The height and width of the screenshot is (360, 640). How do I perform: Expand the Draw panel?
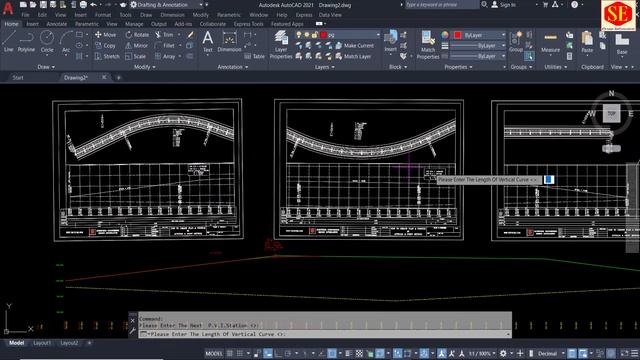(x=46, y=67)
